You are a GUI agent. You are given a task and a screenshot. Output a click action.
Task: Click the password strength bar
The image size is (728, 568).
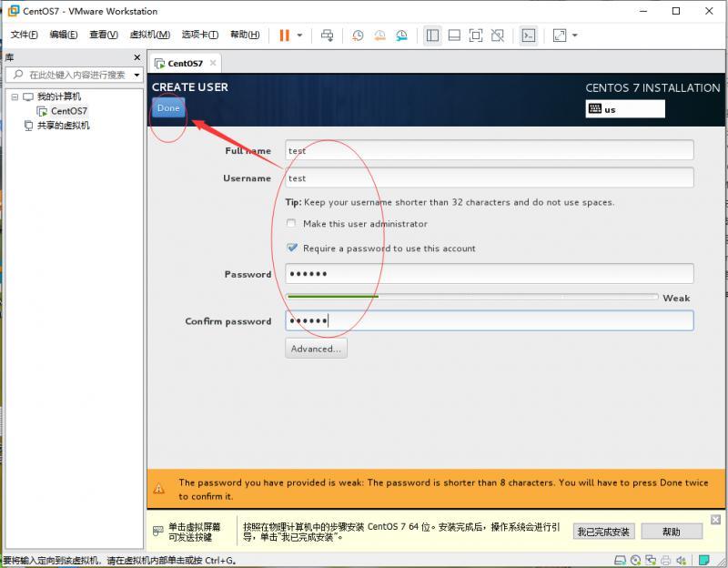pyautogui.click(x=471, y=297)
